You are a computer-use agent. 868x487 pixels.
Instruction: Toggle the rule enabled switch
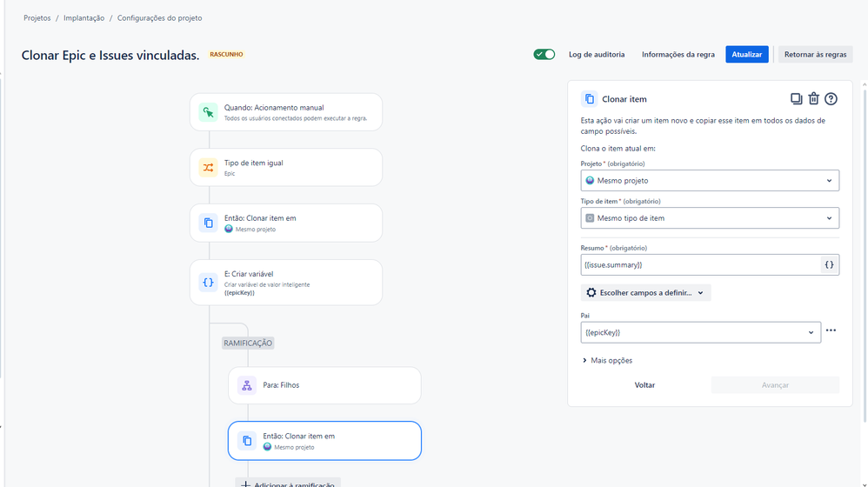click(544, 54)
